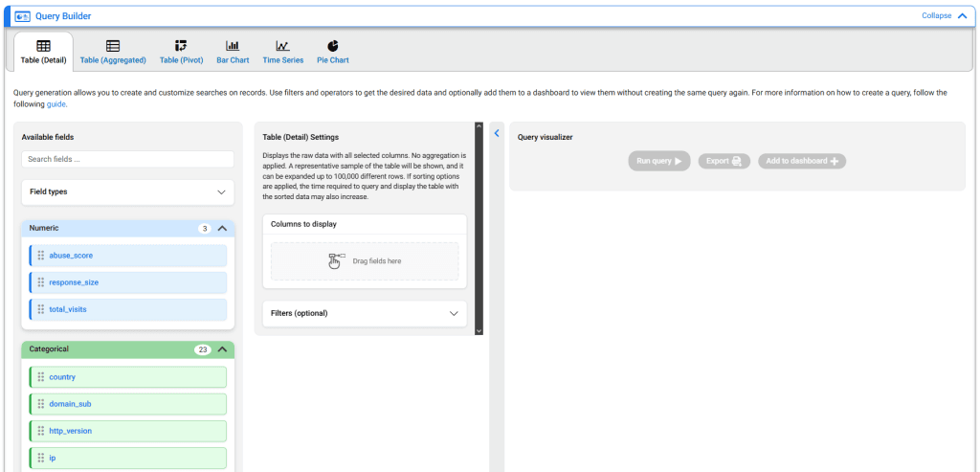The width and height of the screenshot is (980, 472).
Task: Select the response_size field label
Action: pyautogui.click(x=74, y=281)
